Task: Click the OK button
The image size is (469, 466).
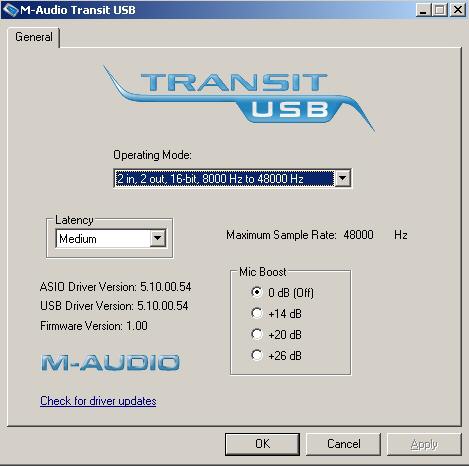Action: 262,444
